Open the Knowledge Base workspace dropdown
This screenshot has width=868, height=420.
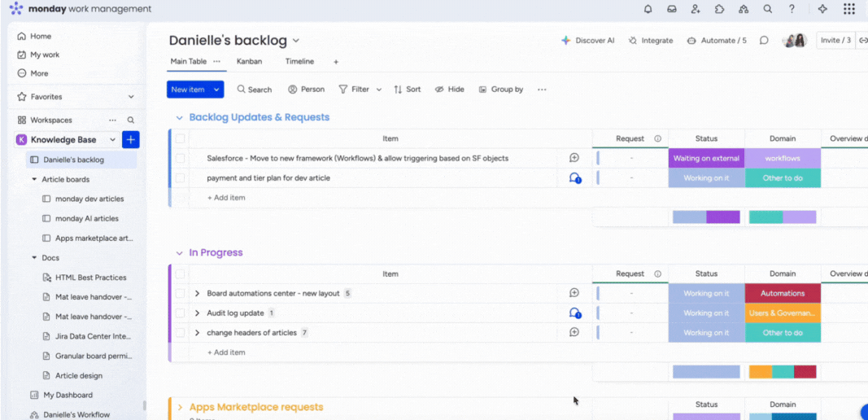coord(112,140)
